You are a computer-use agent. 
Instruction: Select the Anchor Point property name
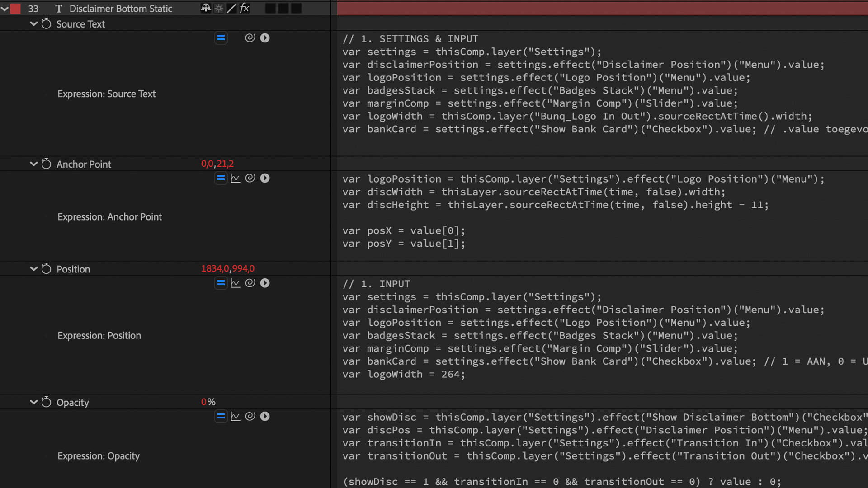pos(84,164)
